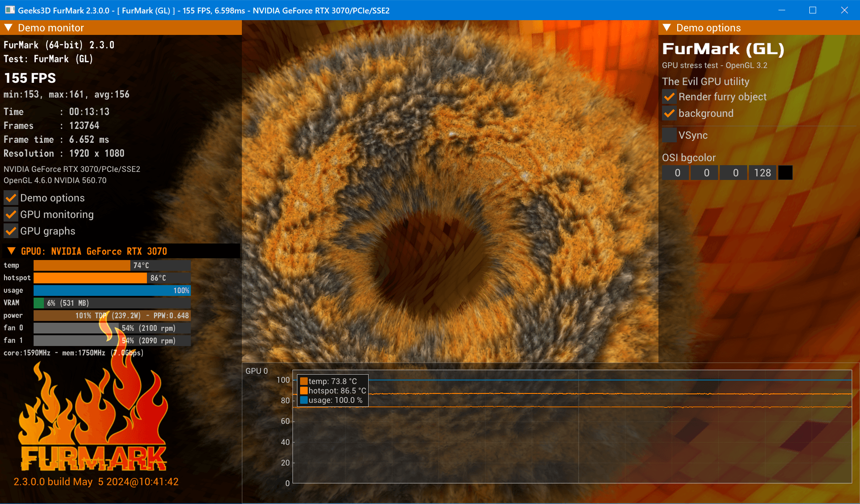Image resolution: width=860 pixels, height=504 pixels.
Task: Click the OSI bgcolor alpha field 128
Action: pyautogui.click(x=762, y=173)
